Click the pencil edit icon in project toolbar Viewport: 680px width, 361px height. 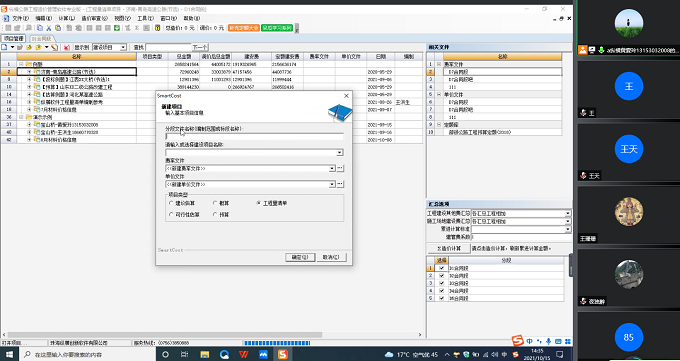coord(54,47)
